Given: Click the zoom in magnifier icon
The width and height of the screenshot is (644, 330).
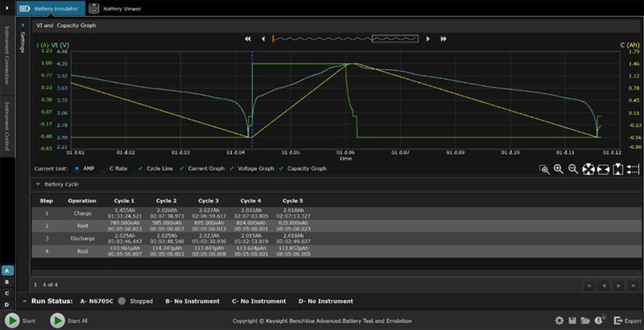Looking at the screenshot, I should click(558, 169).
